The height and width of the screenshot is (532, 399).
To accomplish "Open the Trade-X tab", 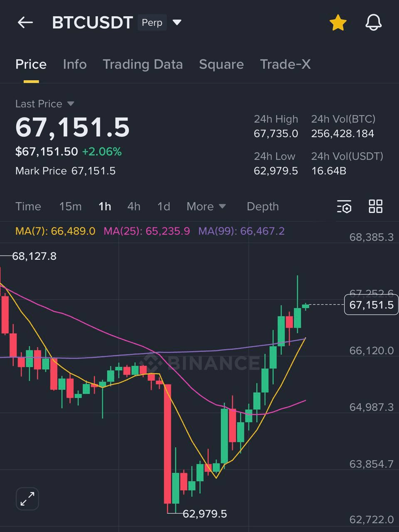I will click(x=285, y=64).
